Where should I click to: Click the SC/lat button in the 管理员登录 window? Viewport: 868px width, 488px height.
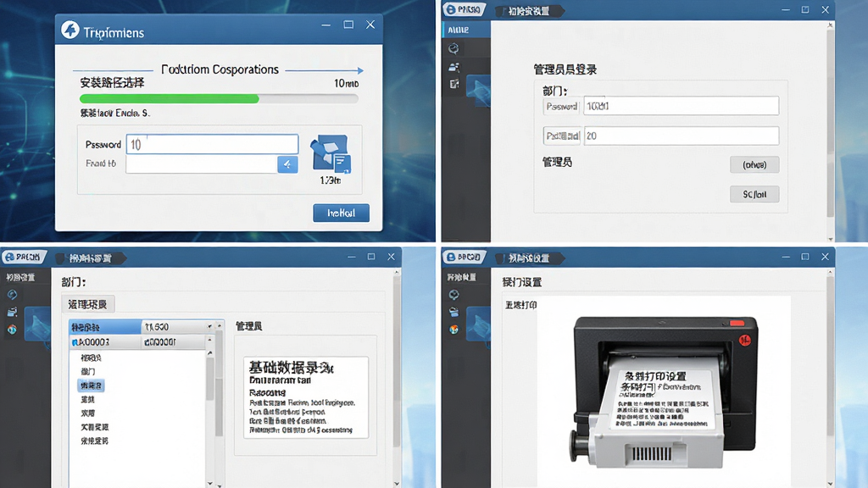click(754, 194)
